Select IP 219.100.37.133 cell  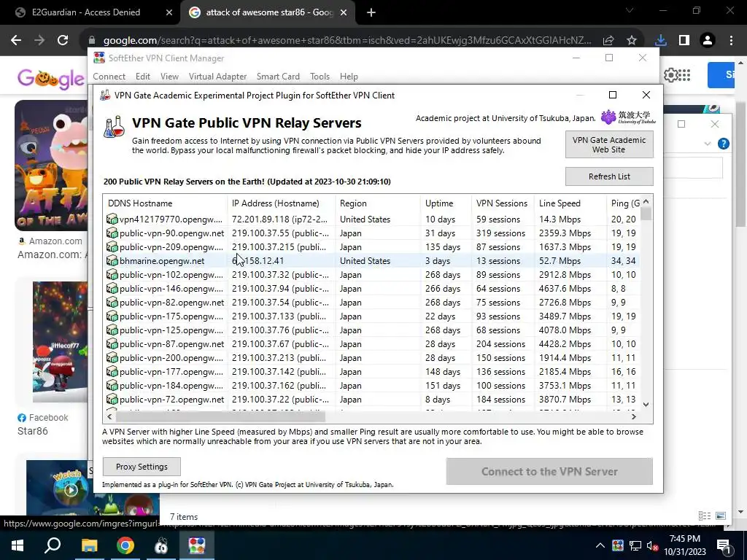(x=281, y=316)
